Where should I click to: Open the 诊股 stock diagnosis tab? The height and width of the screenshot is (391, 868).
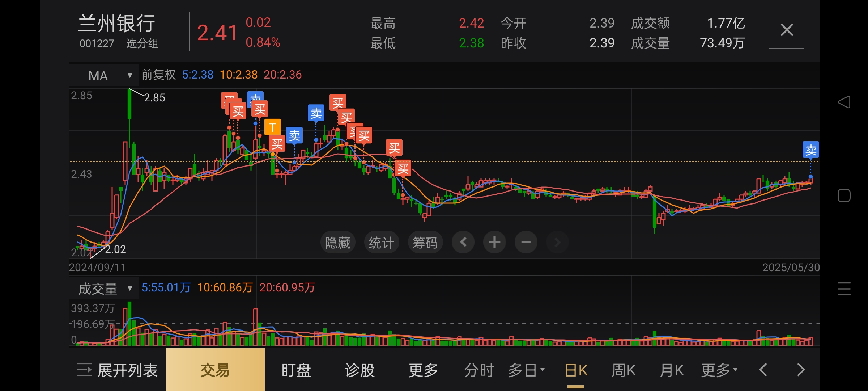[360, 370]
